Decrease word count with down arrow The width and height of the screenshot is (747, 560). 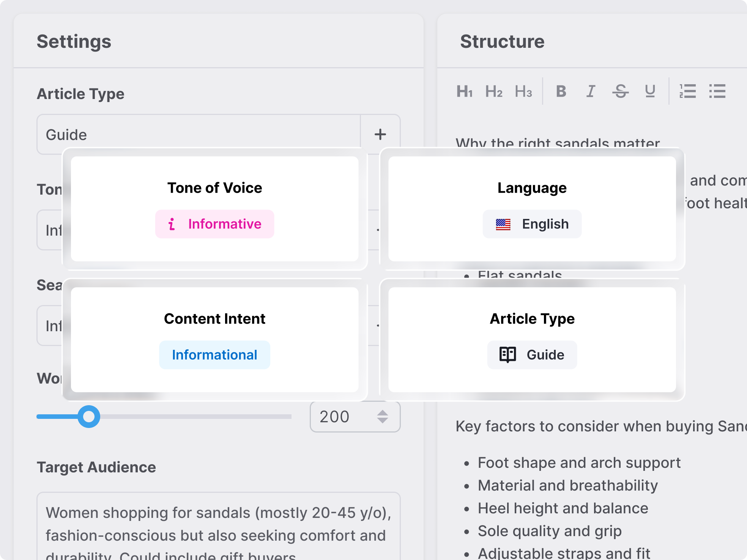[x=383, y=420]
